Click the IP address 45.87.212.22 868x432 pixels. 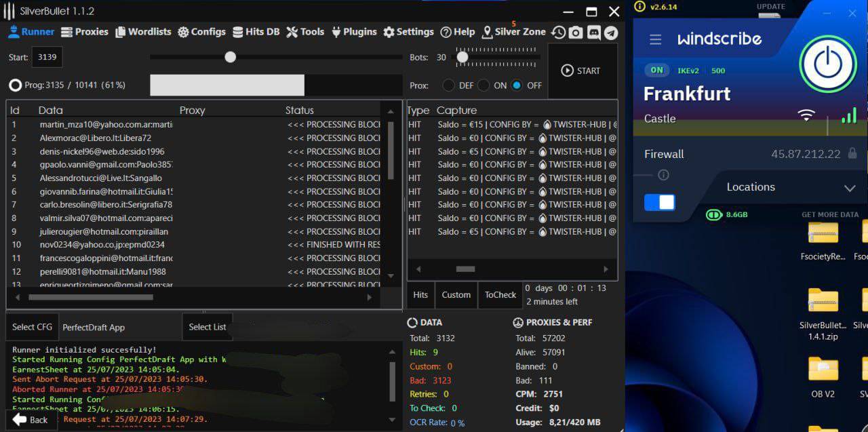click(806, 154)
